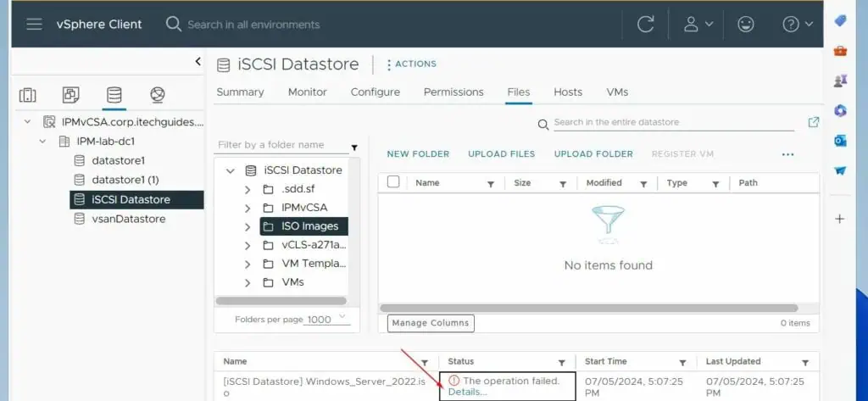Select datastore1 in the inventory tree
868x401 pixels.
click(x=118, y=160)
